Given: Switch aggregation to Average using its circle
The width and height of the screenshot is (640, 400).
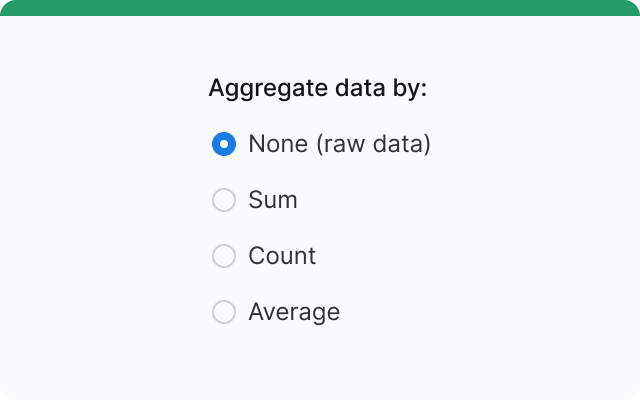Looking at the screenshot, I should point(224,312).
